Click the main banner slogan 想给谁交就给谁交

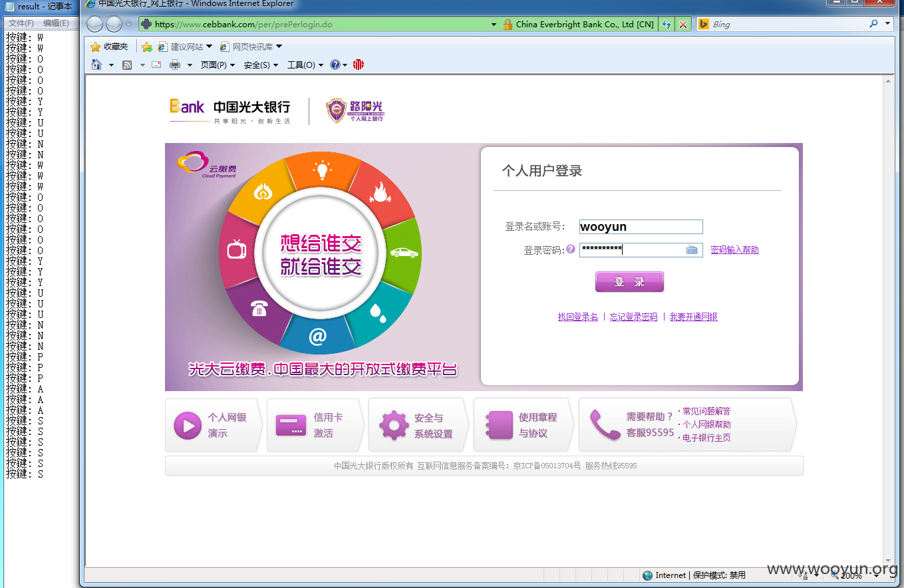(321, 255)
